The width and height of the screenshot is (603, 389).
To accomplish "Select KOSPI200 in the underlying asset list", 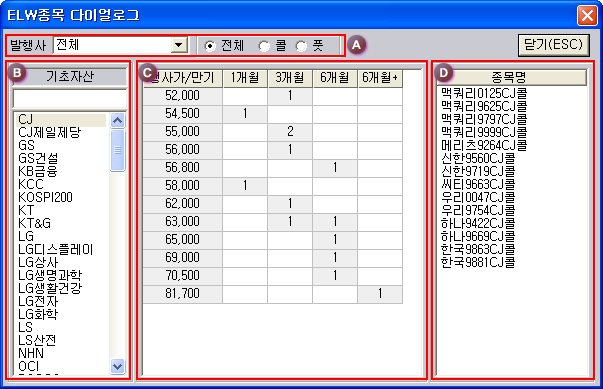I will (45, 197).
